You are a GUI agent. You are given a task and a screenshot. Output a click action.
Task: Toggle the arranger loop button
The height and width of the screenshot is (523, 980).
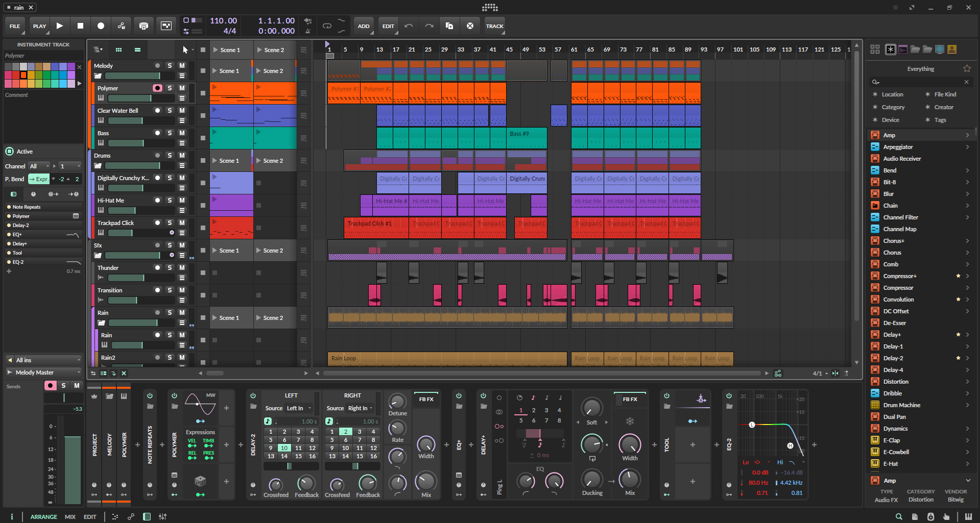[x=327, y=26]
